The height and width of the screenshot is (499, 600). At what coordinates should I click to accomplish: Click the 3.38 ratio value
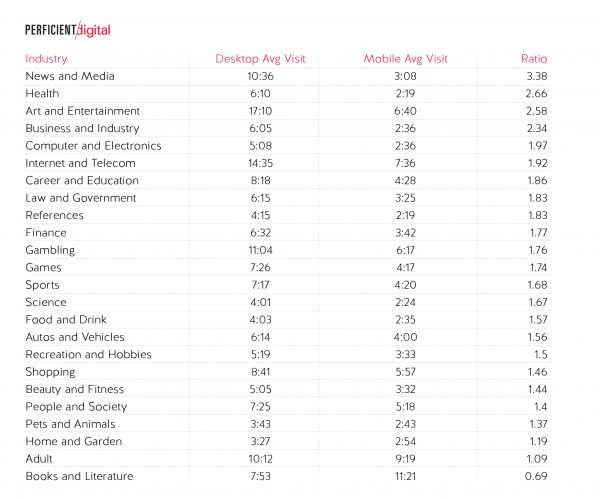(x=537, y=76)
